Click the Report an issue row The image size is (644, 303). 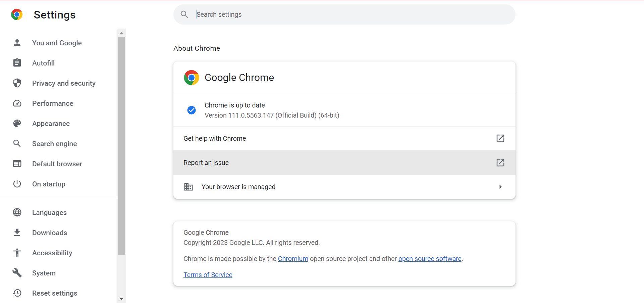344,163
